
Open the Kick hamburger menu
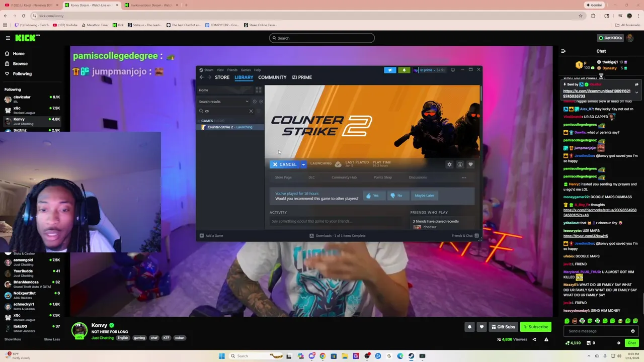[8, 38]
